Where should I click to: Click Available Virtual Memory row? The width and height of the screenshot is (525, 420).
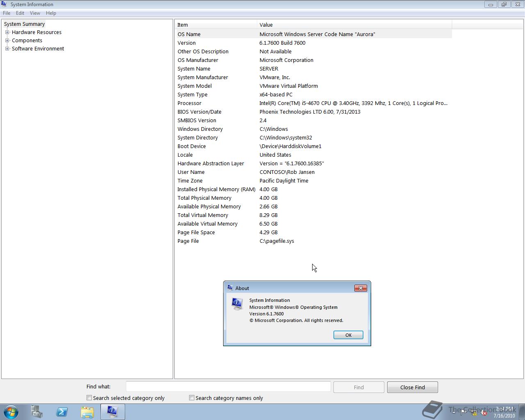pos(314,224)
